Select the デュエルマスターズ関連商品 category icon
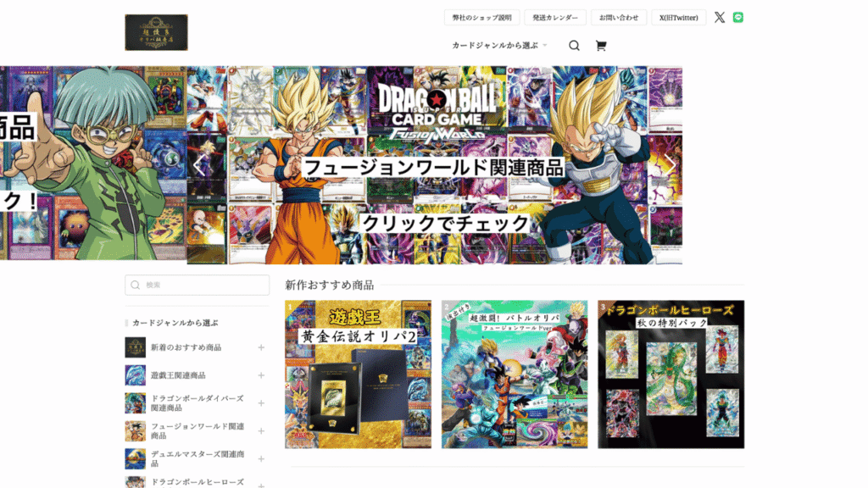 tap(136, 459)
